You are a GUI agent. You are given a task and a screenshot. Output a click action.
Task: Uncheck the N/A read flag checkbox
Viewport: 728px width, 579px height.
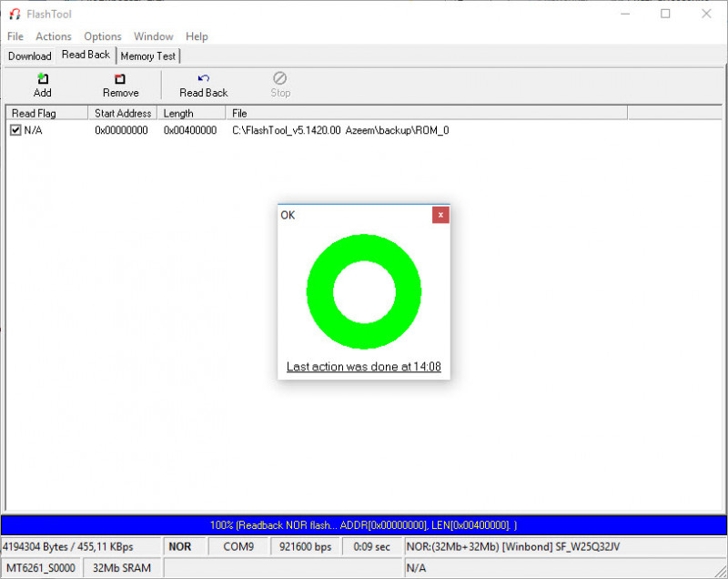coord(15,130)
